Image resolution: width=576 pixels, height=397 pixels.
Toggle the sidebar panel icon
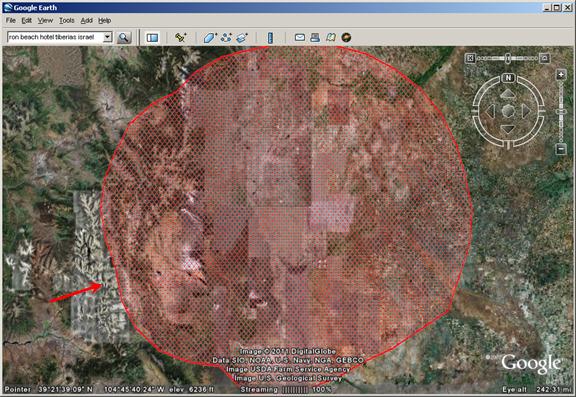pyautogui.click(x=152, y=37)
